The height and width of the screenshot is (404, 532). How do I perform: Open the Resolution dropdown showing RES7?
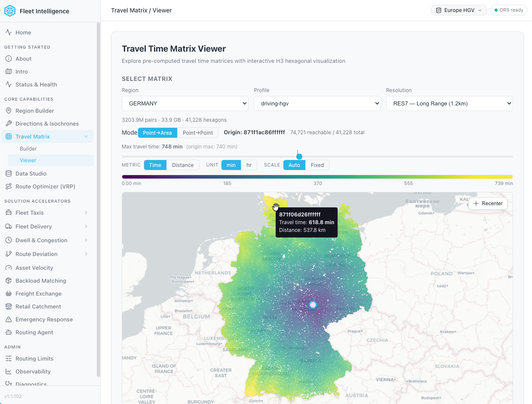449,103
